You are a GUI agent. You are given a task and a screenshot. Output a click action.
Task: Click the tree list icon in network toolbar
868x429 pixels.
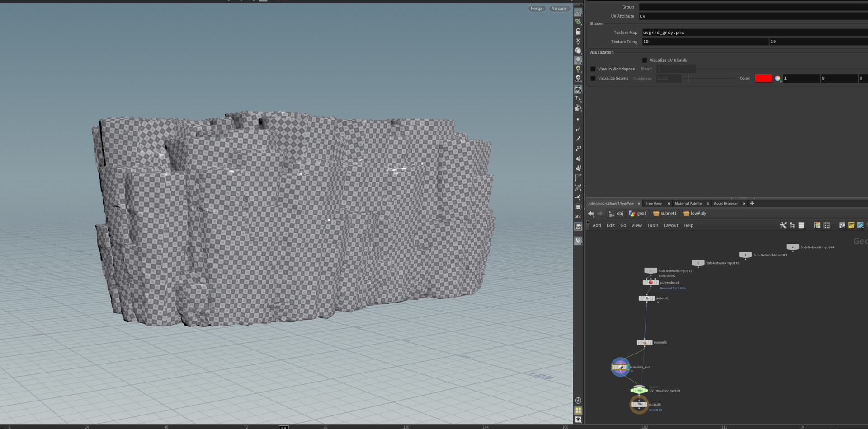(792, 225)
